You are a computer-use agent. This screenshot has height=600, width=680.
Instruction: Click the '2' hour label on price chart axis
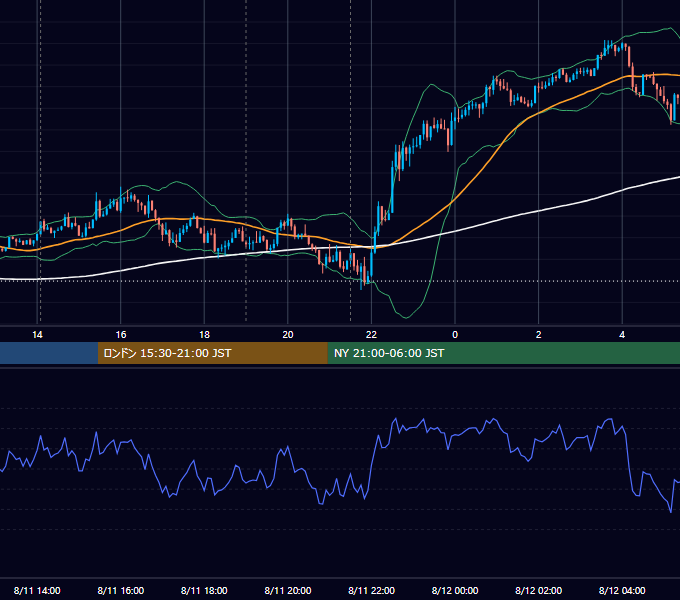(x=539, y=335)
